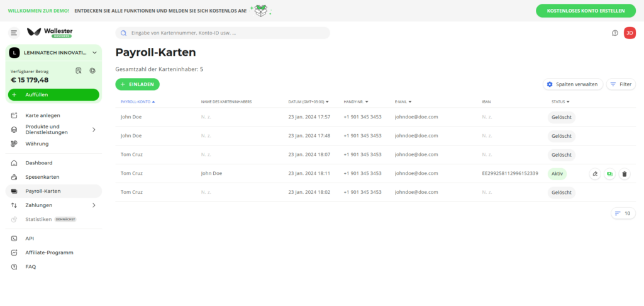Viewport: 644px width, 306px height.
Task: Open the statement icon beside available balance
Action: point(79,71)
